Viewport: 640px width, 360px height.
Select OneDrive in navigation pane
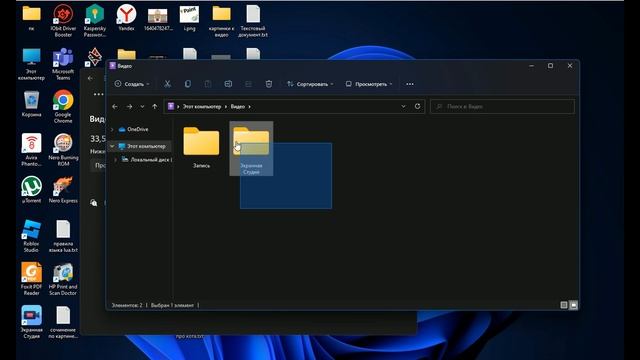[138, 129]
